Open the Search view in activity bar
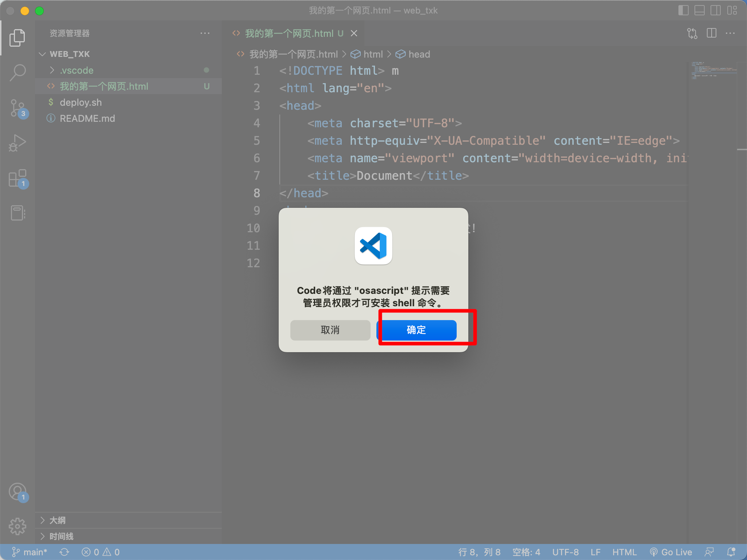Screen dimensions: 747x560 click(x=17, y=73)
